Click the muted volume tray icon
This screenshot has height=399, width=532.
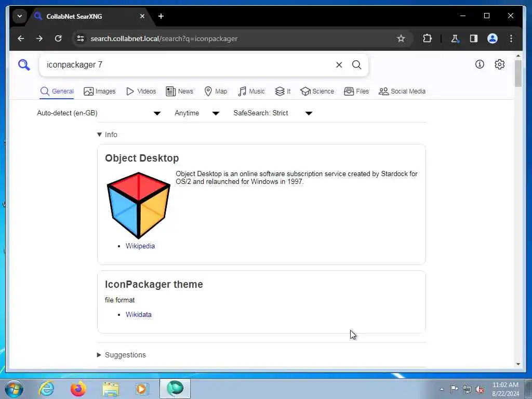pos(480,390)
